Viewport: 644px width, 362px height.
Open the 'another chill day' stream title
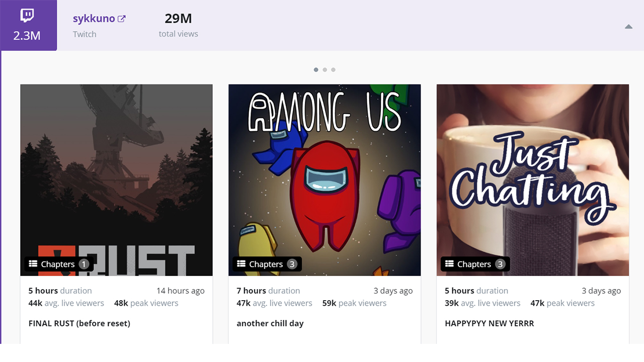click(270, 323)
